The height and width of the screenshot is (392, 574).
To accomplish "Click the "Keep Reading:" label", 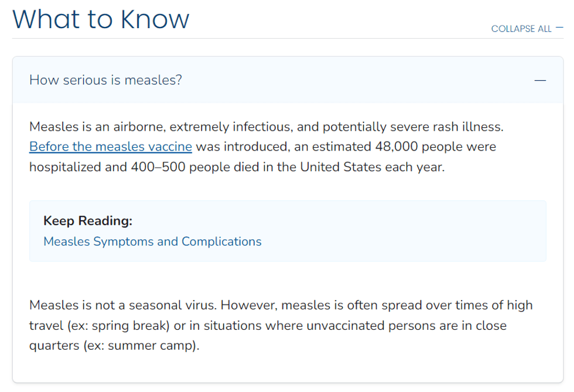I will 88,221.
